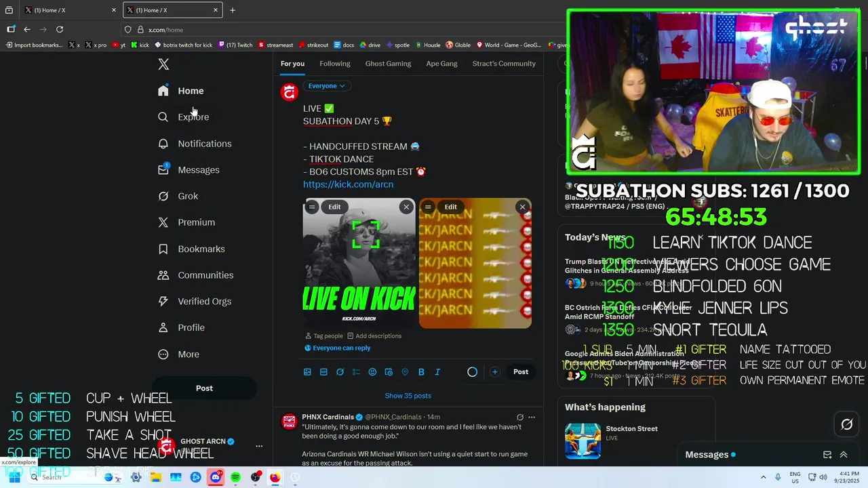Open Grok from the sidebar
The height and width of the screenshot is (488, 868).
coord(178,197)
